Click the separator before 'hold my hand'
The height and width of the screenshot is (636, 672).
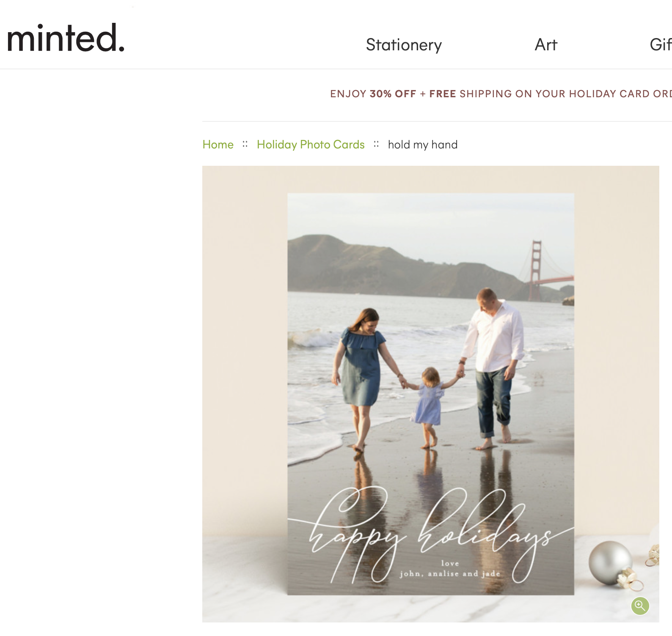coord(376,144)
